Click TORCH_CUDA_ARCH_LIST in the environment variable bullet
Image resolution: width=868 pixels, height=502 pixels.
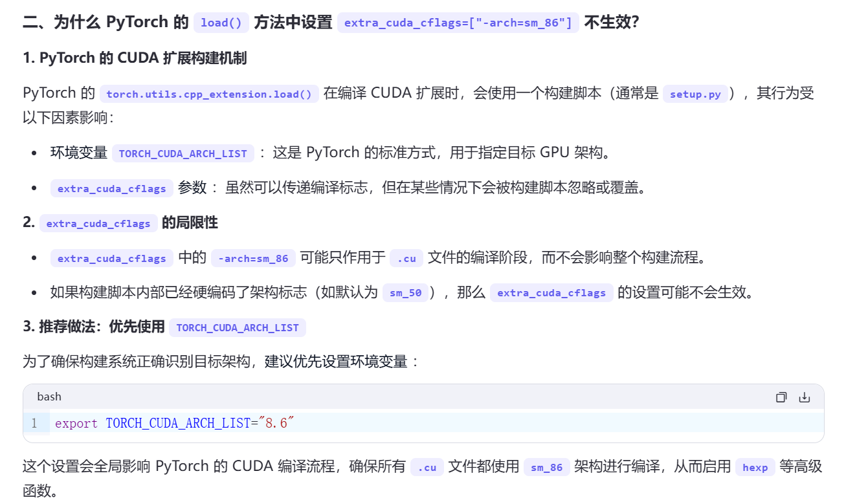[183, 153]
